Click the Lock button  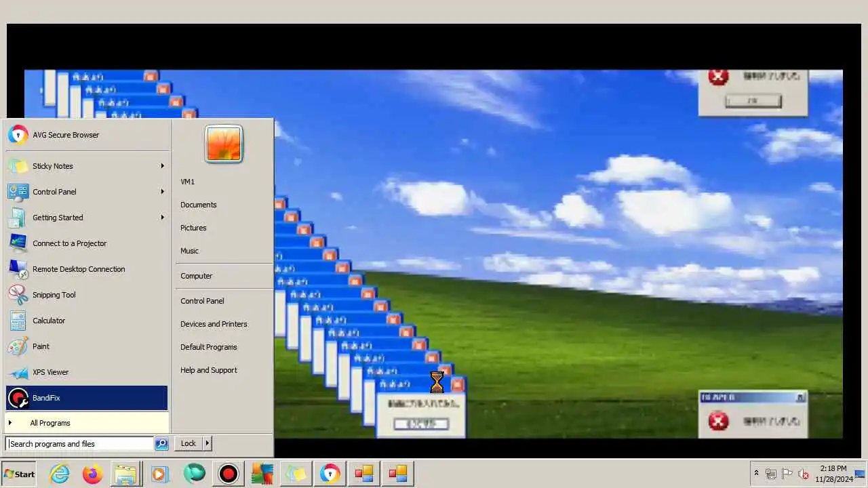(x=189, y=443)
